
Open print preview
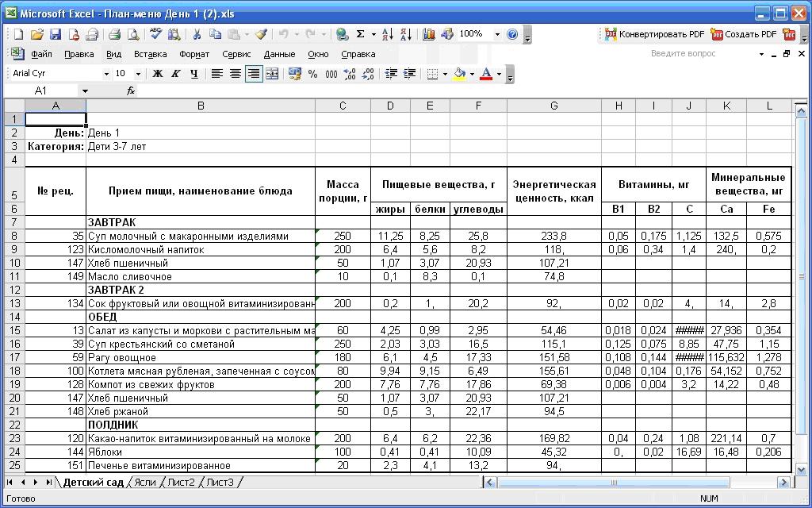(133, 35)
